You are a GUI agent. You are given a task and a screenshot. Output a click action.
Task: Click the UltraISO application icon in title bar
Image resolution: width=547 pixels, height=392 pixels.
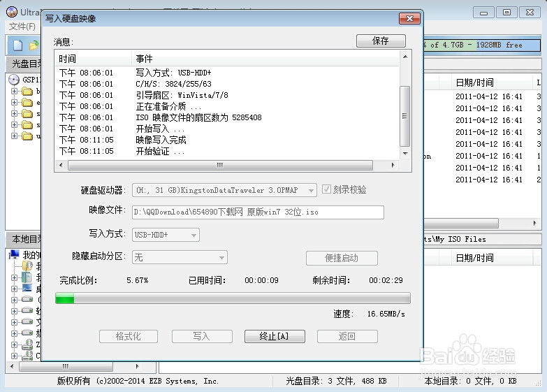point(12,12)
